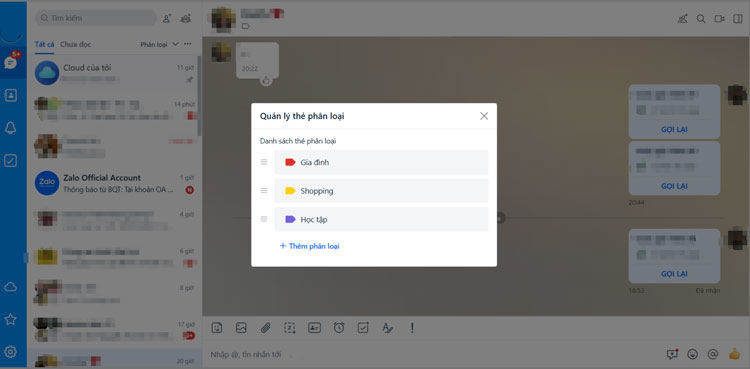Open the starred items icon in the sidebar
The image size is (750, 369).
(x=11, y=319)
